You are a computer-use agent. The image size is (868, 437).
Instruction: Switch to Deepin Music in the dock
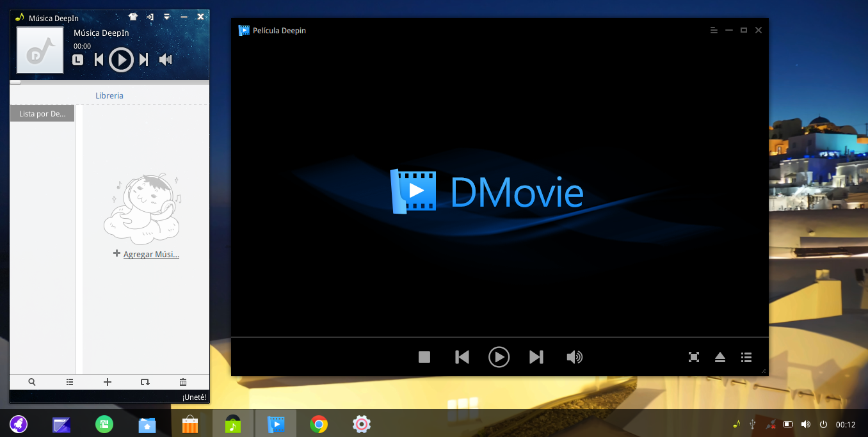coord(233,424)
